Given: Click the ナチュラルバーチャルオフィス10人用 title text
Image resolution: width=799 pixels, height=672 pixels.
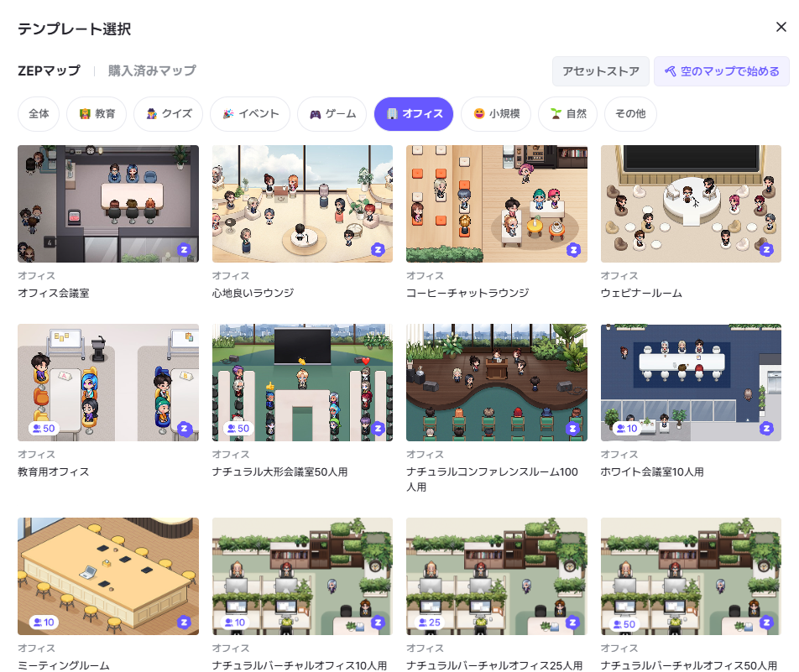Looking at the screenshot, I should [300, 665].
